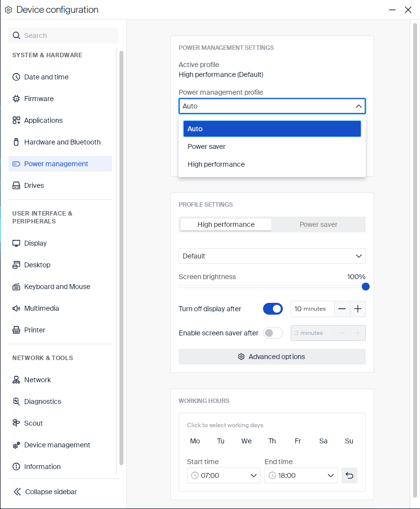Click the Printer icon in sidebar

[x=16, y=330]
